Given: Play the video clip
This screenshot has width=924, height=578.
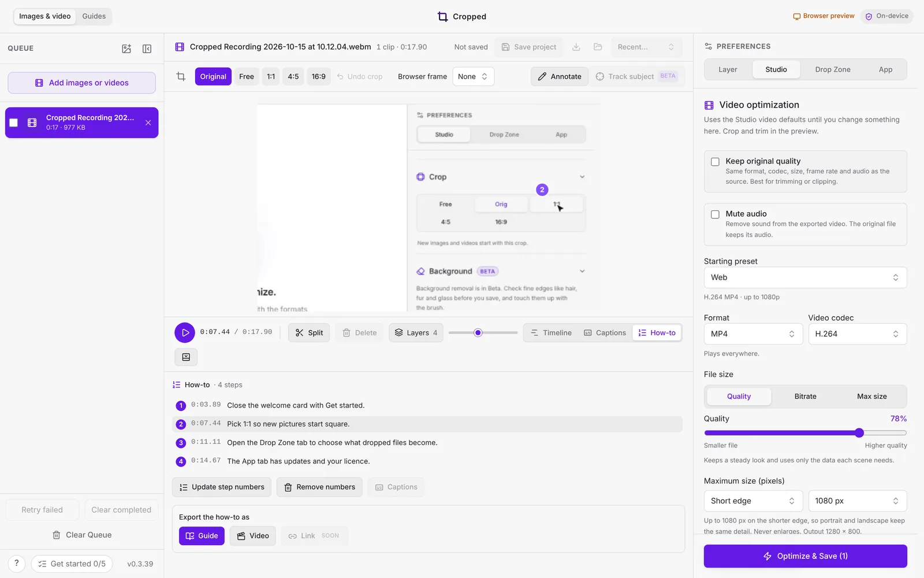Looking at the screenshot, I should tap(185, 332).
